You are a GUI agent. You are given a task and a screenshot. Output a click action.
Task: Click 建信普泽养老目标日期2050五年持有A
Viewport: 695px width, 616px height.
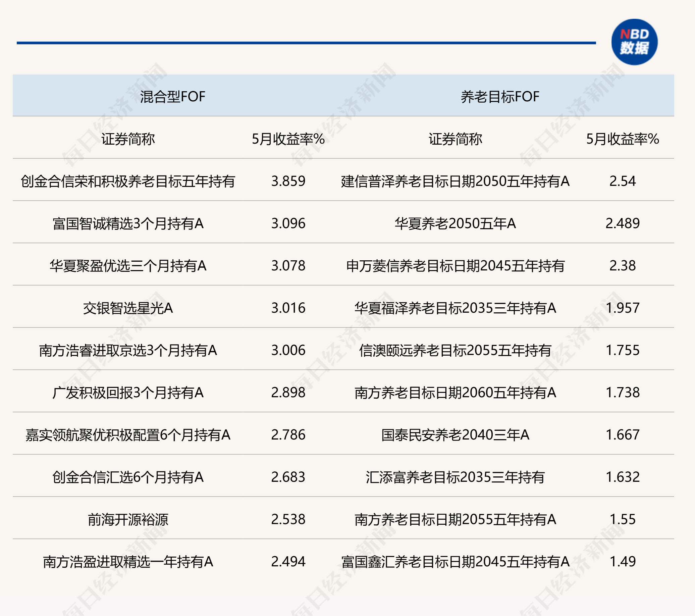pyautogui.click(x=455, y=181)
